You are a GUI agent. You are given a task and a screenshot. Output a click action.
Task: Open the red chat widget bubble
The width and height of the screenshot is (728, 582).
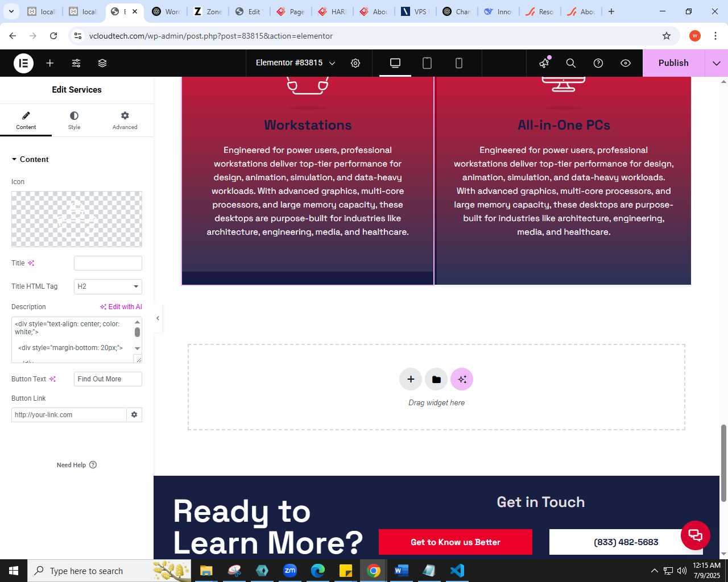(x=696, y=535)
